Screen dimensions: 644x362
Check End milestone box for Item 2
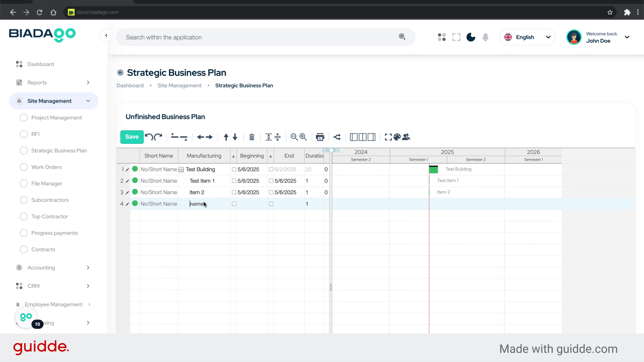pos(271,192)
